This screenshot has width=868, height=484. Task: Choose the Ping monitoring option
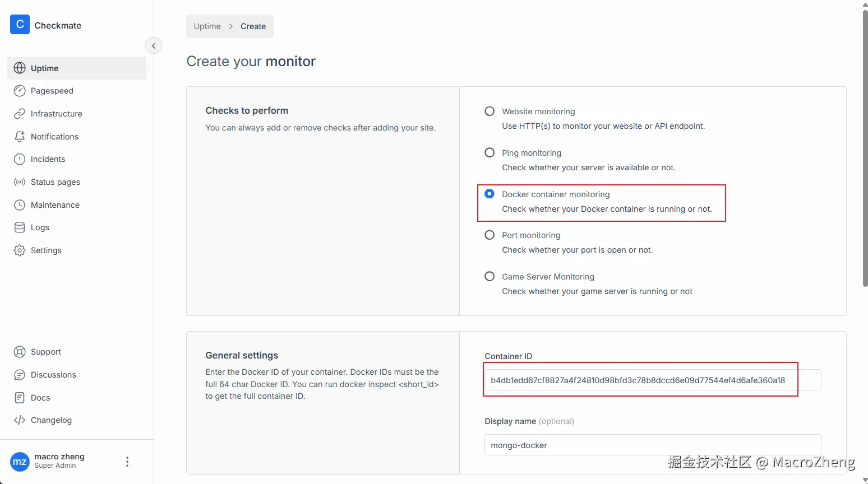click(490, 153)
